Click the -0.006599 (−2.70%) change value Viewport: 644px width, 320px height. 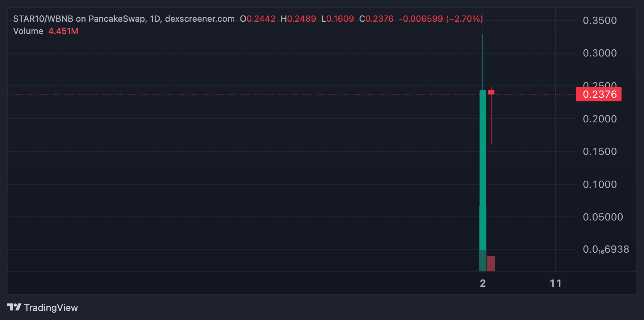pyautogui.click(x=441, y=19)
